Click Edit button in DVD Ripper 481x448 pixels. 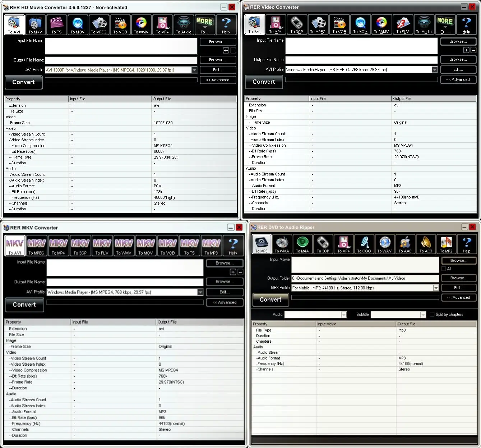(x=458, y=288)
